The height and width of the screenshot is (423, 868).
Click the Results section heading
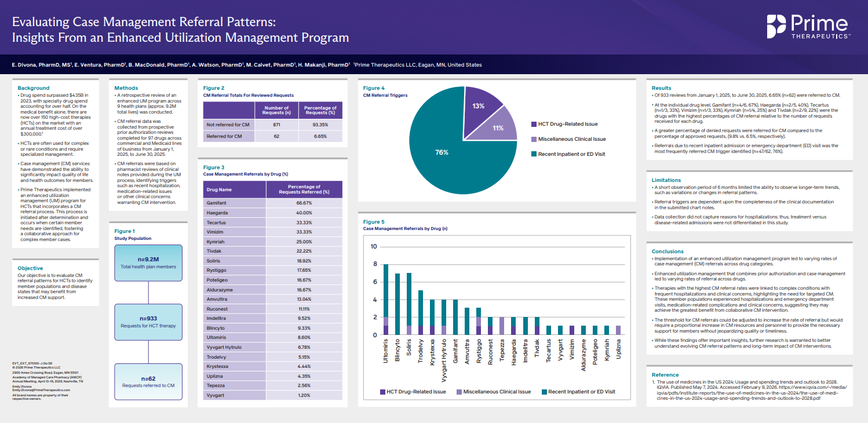coord(661,88)
